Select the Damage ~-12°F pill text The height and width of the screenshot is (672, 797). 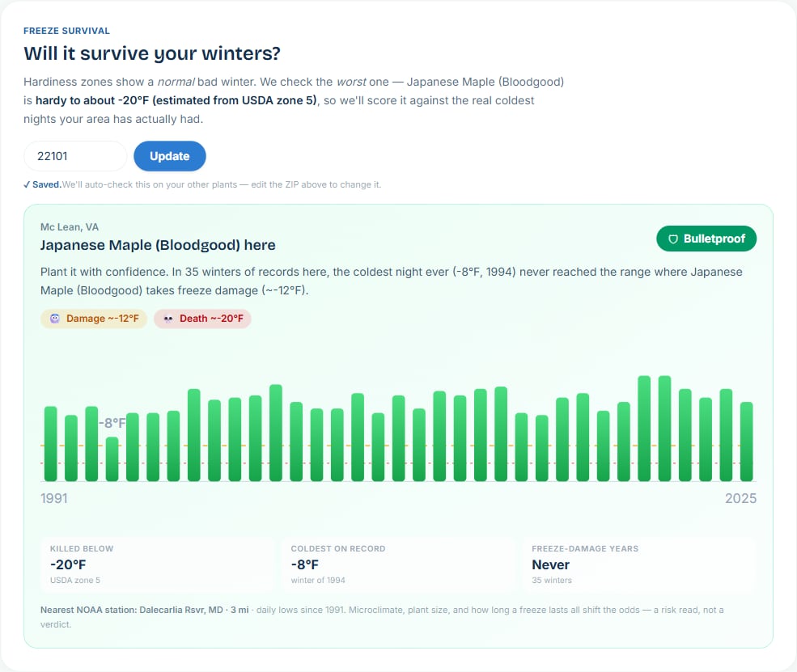tap(103, 319)
